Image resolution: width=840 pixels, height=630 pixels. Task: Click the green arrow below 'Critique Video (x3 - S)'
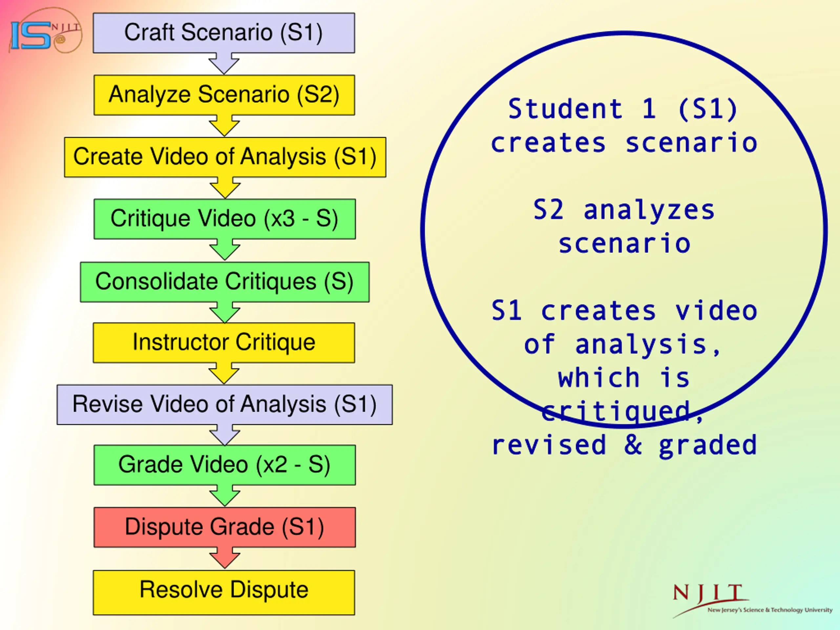pyautogui.click(x=225, y=249)
